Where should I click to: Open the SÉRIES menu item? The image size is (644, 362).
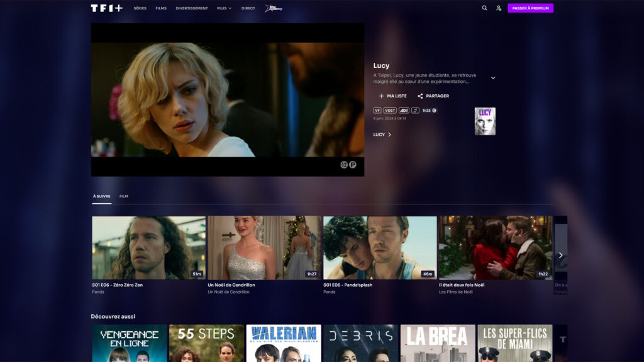point(139,9)
